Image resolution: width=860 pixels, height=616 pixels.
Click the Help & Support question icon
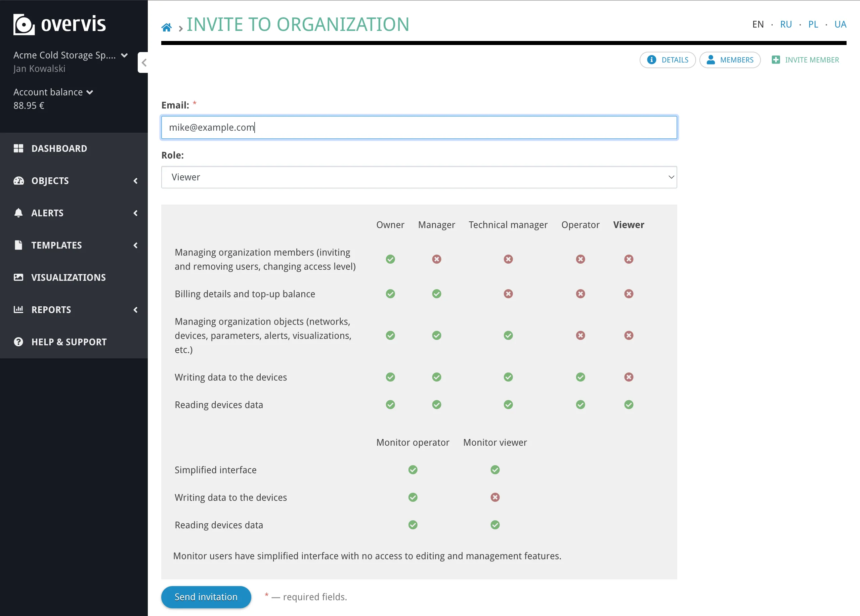click(18, 342)
